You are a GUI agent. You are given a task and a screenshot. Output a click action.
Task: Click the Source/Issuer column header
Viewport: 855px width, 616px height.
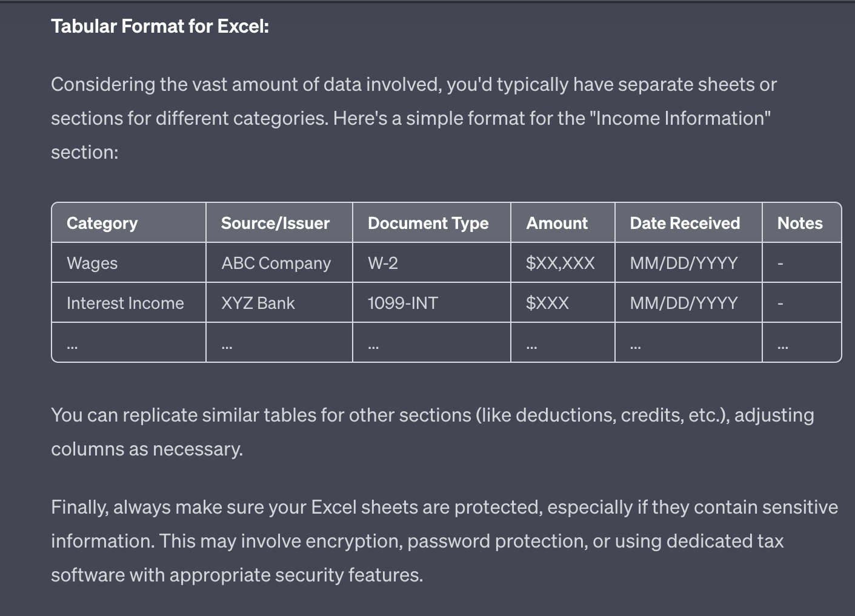pyautogui.click(x=275, y=223)
